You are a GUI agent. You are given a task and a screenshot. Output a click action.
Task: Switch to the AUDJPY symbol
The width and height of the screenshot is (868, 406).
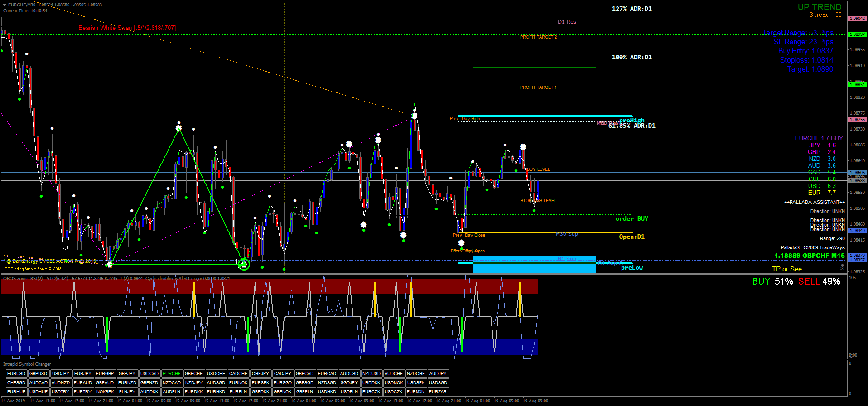[x=438, y=374]
